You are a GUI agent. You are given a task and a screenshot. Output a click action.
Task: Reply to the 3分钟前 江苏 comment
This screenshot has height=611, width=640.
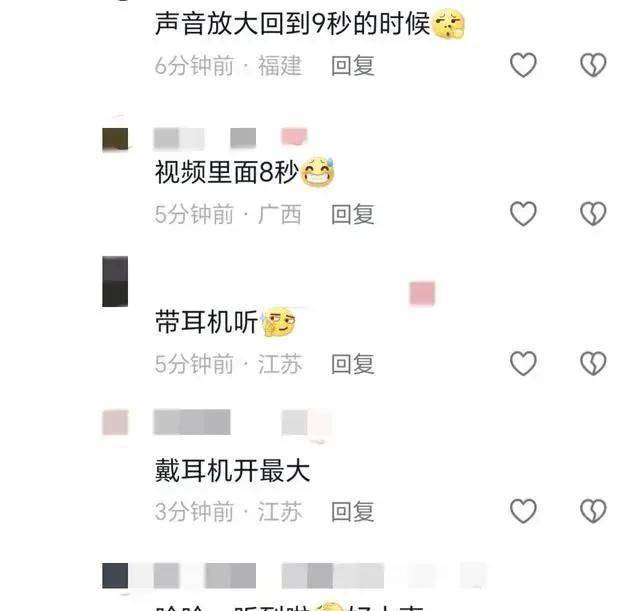click(x=353, y=511)
